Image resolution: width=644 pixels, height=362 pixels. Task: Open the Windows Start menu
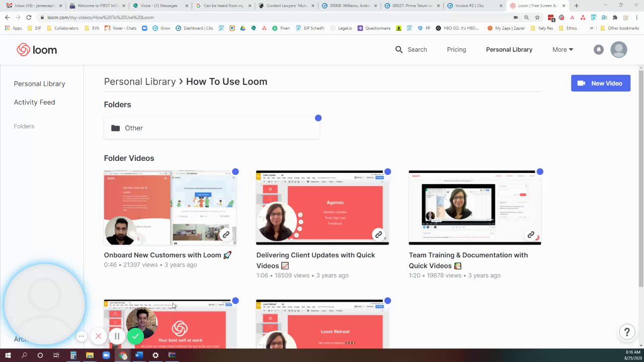coord(8,355)
